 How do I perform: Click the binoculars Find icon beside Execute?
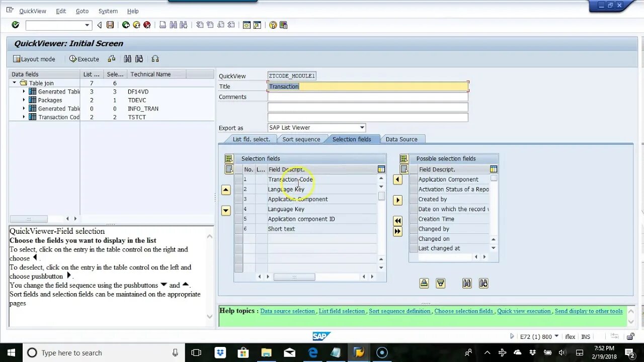coord(127,59)
